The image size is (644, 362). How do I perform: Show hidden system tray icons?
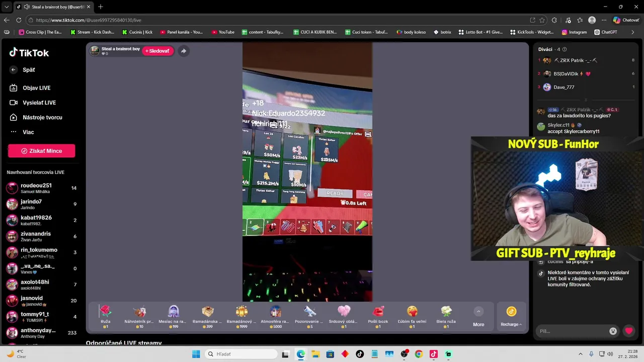[x=580, y=354]
